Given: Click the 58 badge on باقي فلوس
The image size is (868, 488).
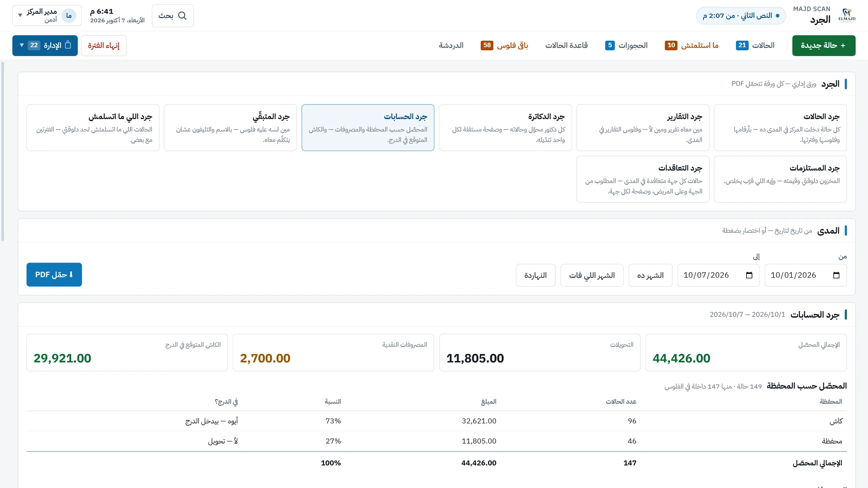Looking at the screenshot, I should [487, 45].
